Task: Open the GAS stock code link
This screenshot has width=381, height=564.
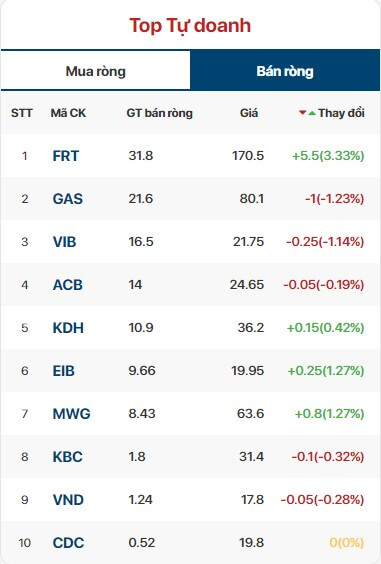Action: [68, 199]
